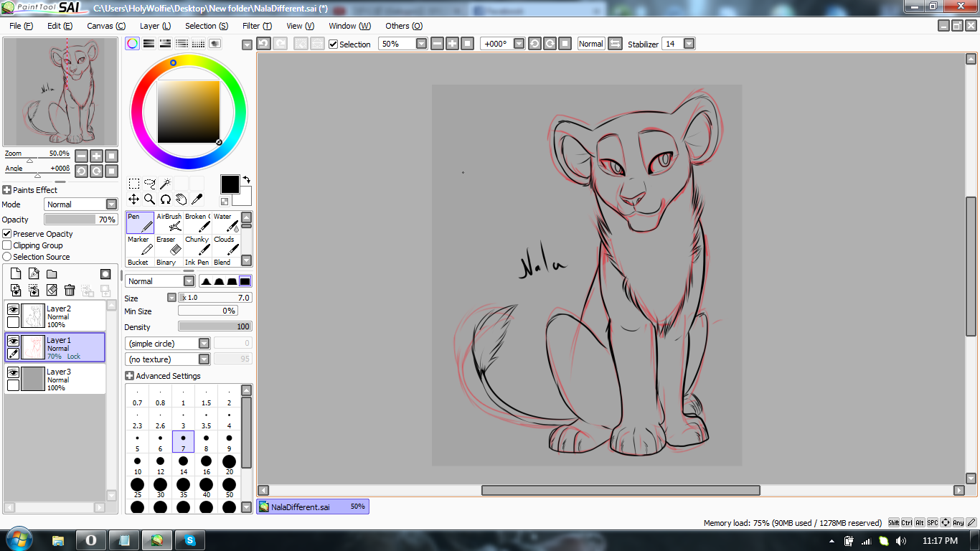Click the Normal view mode button
The width and height of the screenshot is (980, 551).
point(591,44)
